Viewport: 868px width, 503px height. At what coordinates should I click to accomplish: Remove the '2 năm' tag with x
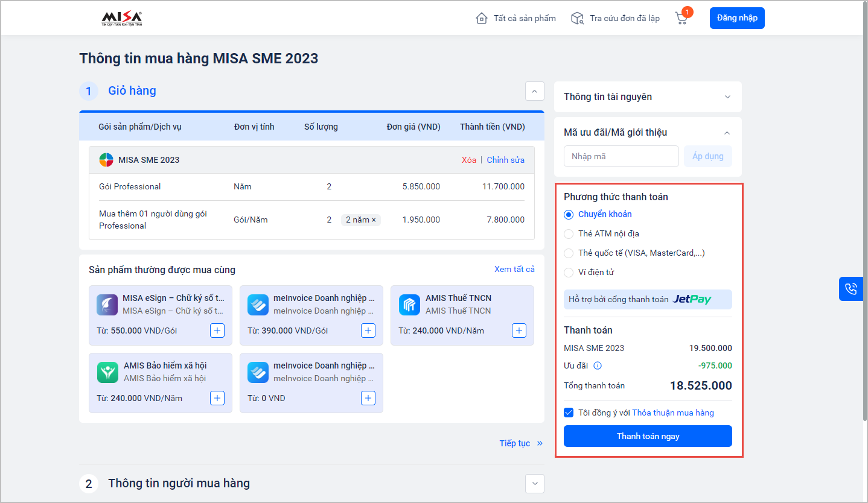pos(374,220)
